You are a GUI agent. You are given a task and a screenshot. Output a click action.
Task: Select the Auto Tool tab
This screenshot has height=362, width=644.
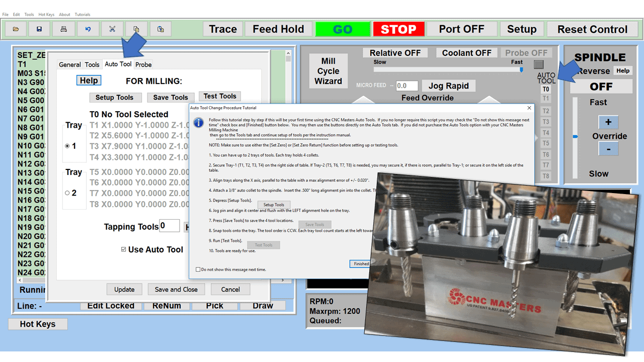(x=118, y=64)
